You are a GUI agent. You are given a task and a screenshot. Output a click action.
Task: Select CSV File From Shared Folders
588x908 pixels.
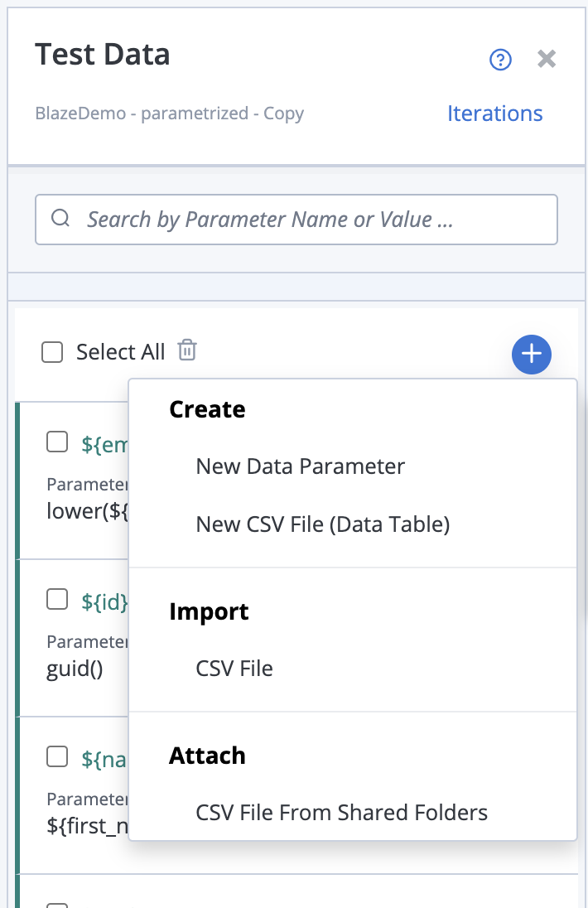[x=341, y=813]
